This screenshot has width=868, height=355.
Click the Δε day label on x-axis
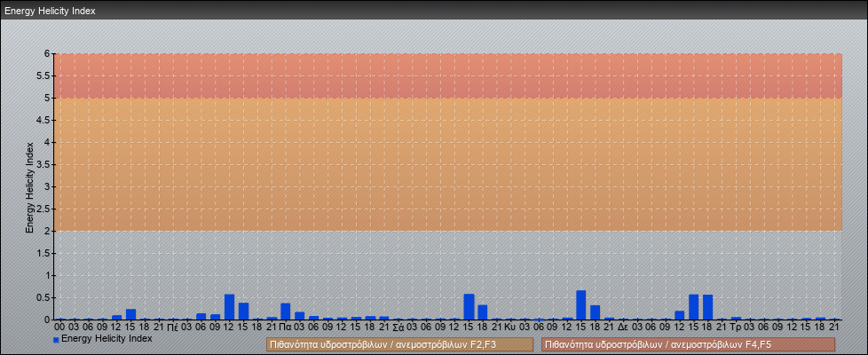(623, 327)
